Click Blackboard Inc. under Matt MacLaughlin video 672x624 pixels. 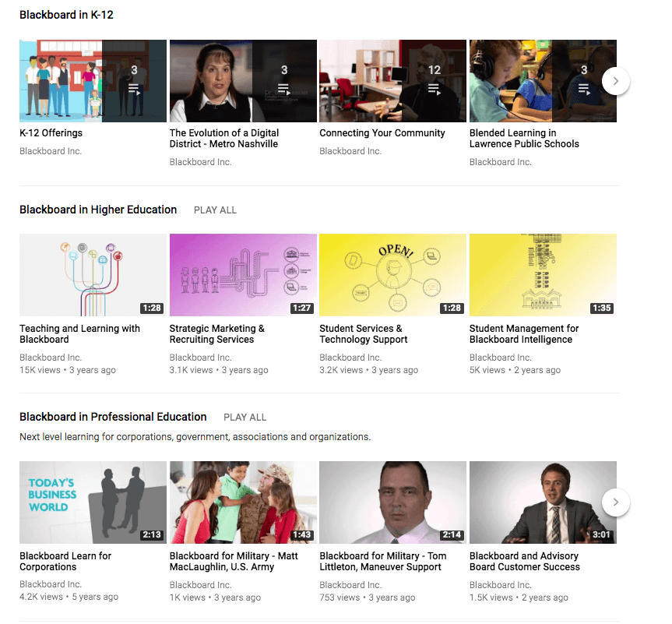(201, 585)
